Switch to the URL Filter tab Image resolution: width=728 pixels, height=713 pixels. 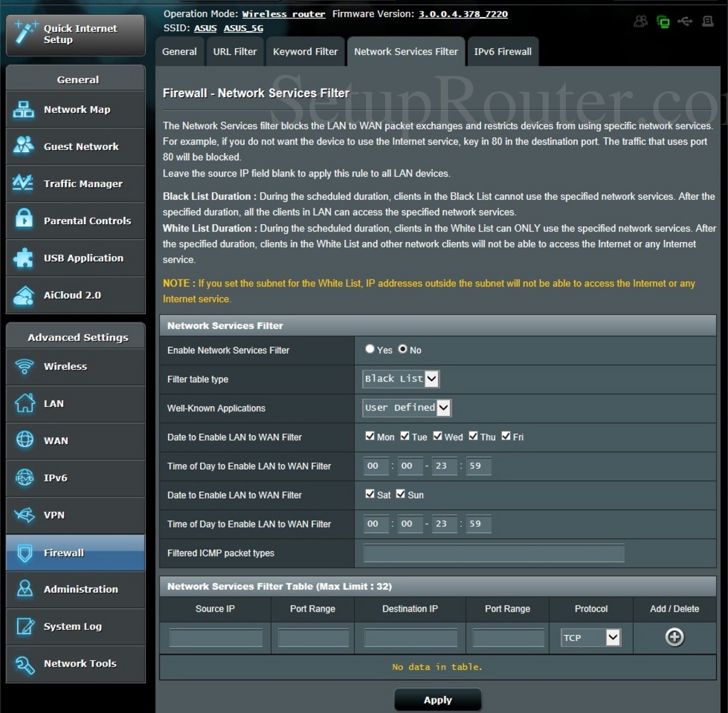coord(235,52)
